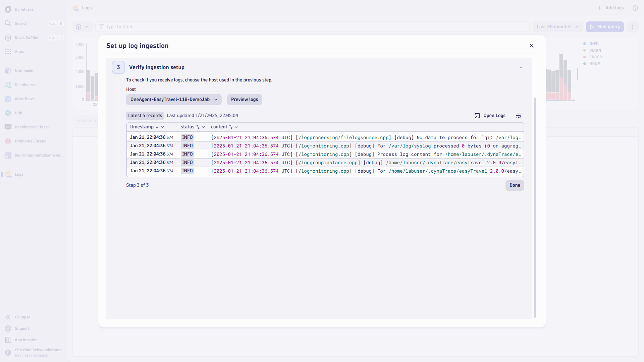Click the Open Logs external link icon
The width and height of the screenshot is (644, 362).
478,115
